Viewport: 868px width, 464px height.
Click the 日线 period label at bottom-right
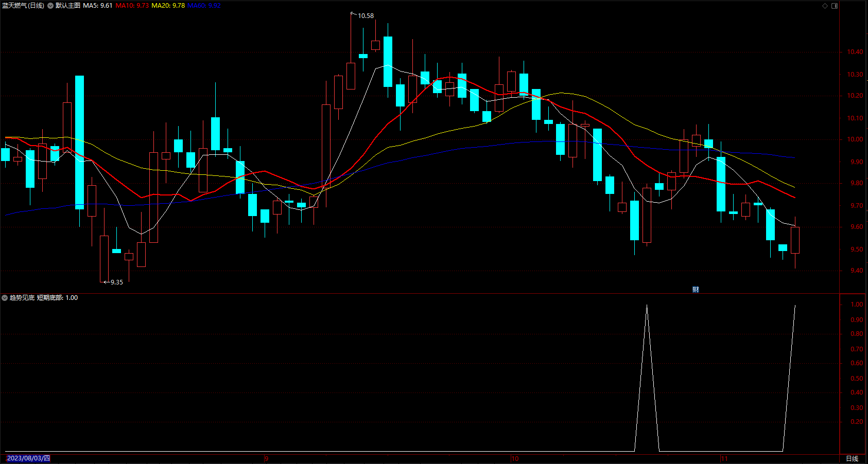pos(852,459)
